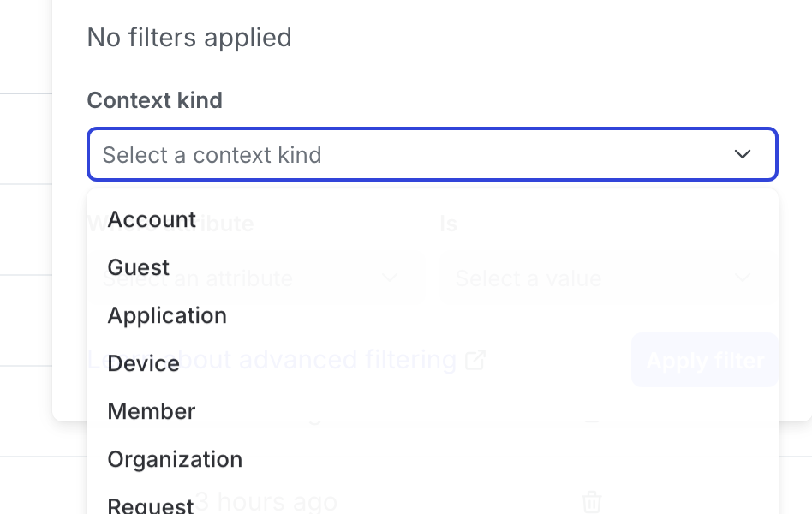Open the Select a context kind dropdown
Viewport: 812px width, 514px height.
pyautogui.click(x=432, y=154)
